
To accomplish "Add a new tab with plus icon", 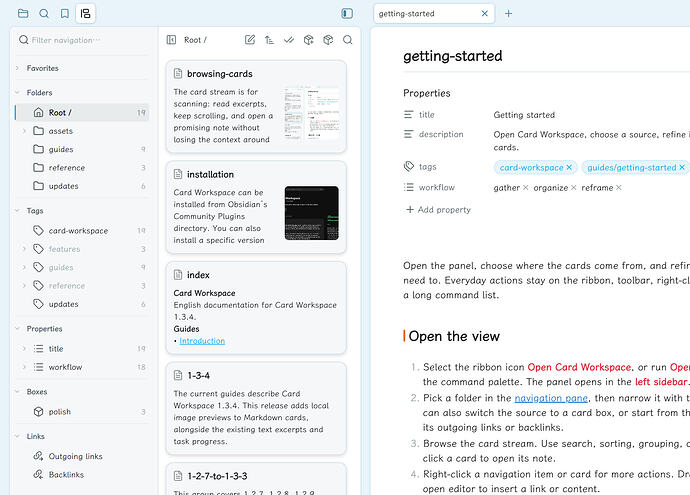I will coord(508,14).
